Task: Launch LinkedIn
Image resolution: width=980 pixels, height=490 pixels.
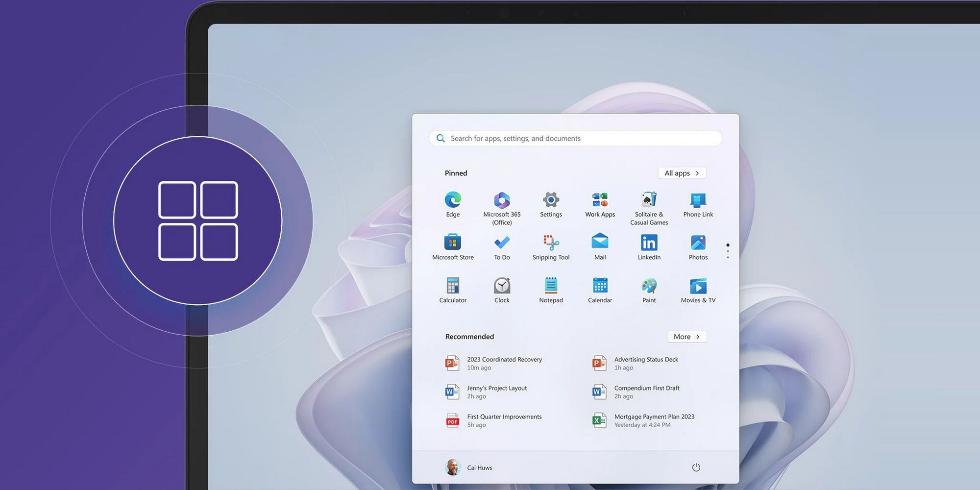Action: point(649,247)
